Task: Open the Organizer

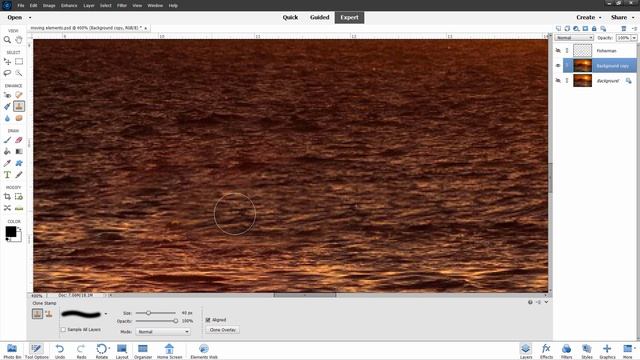Action: (x=143, y=351)
